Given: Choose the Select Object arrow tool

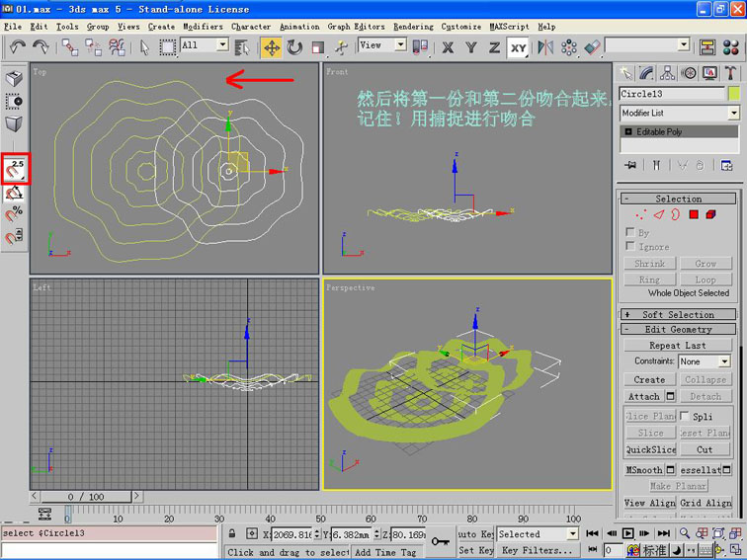Looking at the screenshot, I should (x=144, y=47).
